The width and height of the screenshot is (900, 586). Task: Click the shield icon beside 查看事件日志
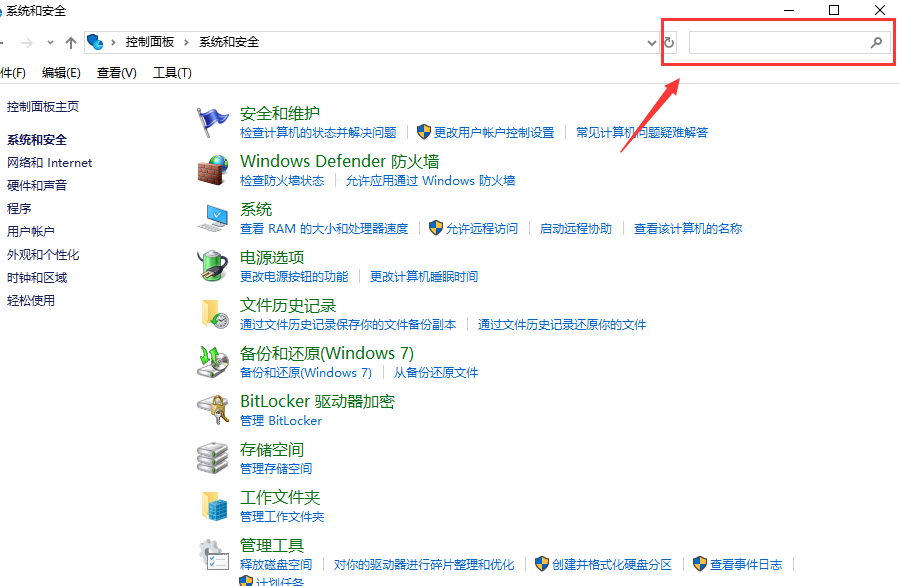pos(700,564)
